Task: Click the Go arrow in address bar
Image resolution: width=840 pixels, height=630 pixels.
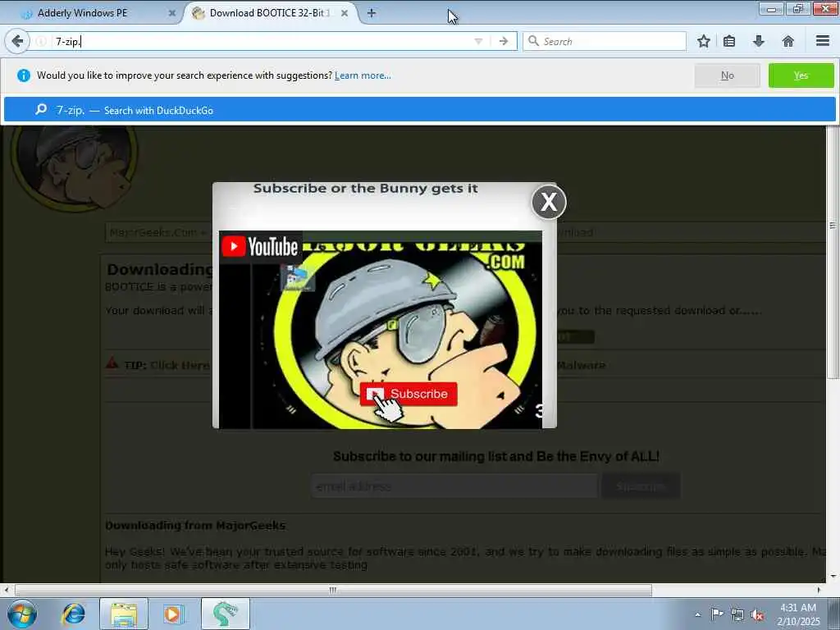Action: 503,41
